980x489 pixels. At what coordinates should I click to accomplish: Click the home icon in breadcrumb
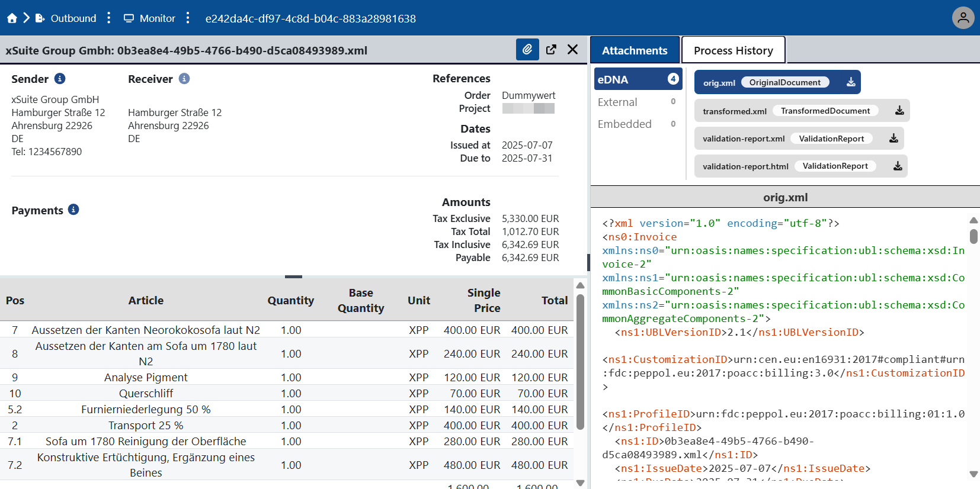tap(12, 18)
